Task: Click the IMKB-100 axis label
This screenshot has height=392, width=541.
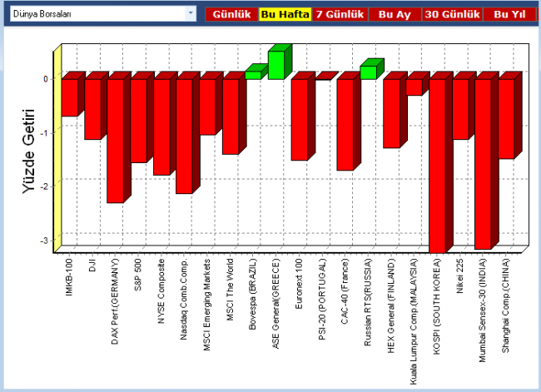Action: point(69,277)
